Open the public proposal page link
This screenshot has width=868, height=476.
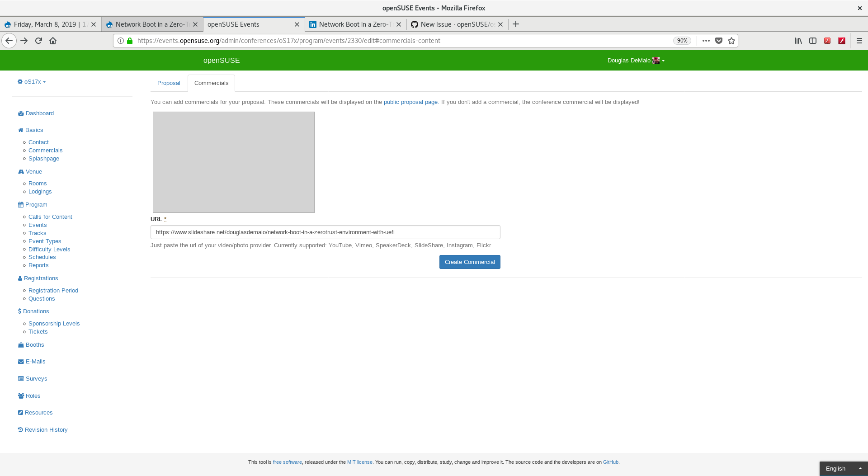[410, 102]
